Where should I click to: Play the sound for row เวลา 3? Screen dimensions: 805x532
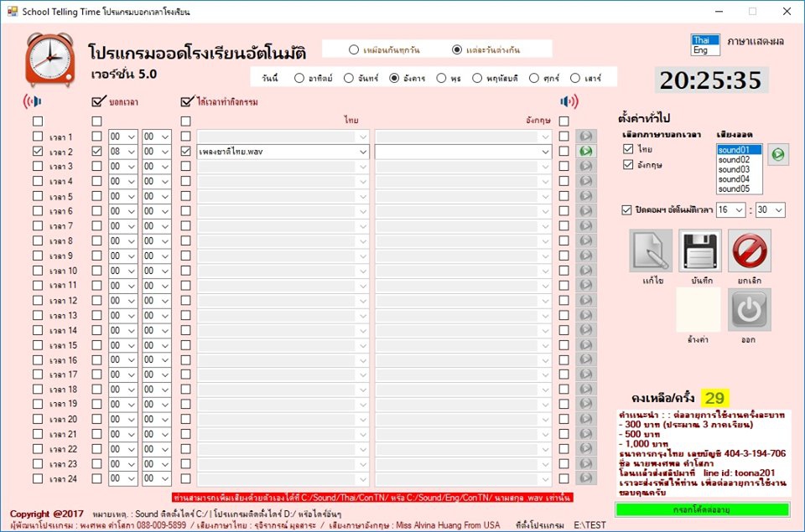pyautogui.click(x=586, y=166)
